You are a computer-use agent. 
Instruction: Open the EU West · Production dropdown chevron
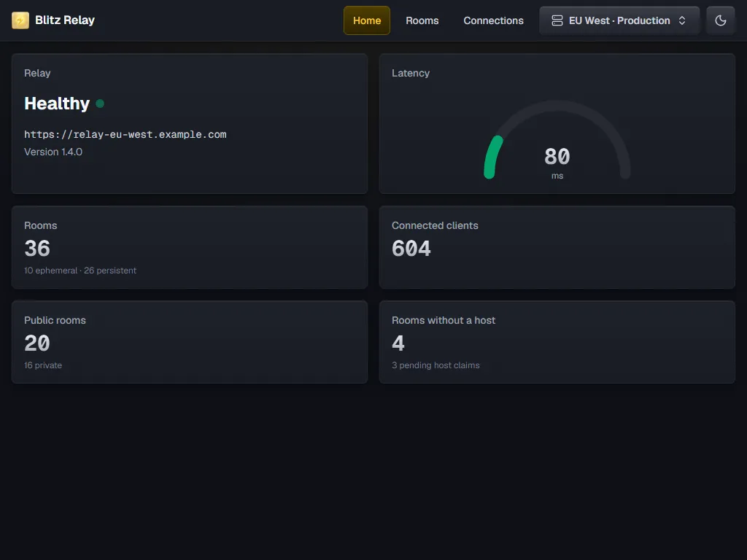[x=682, y=20]
